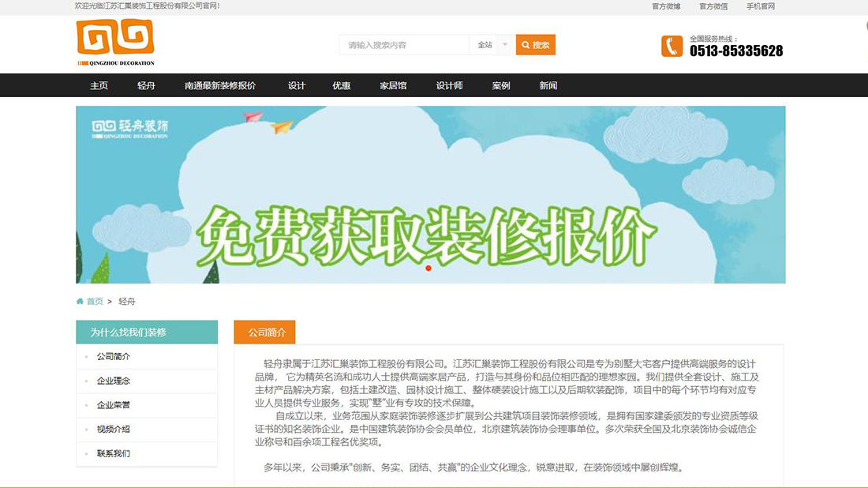868x488 pixels.
Task: Click the bullet icon beside 公司简介 in sidebar
Action: click(85, 357)
